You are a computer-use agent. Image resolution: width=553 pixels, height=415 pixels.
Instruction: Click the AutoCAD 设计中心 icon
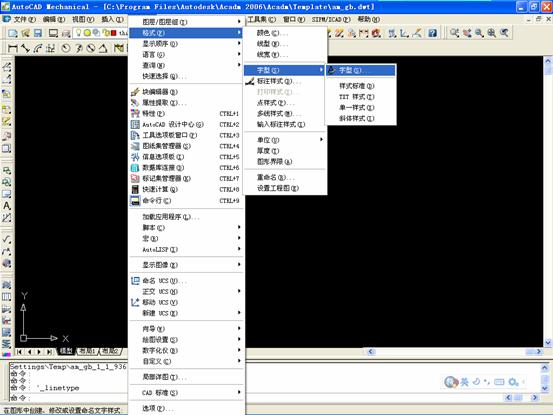135,124
